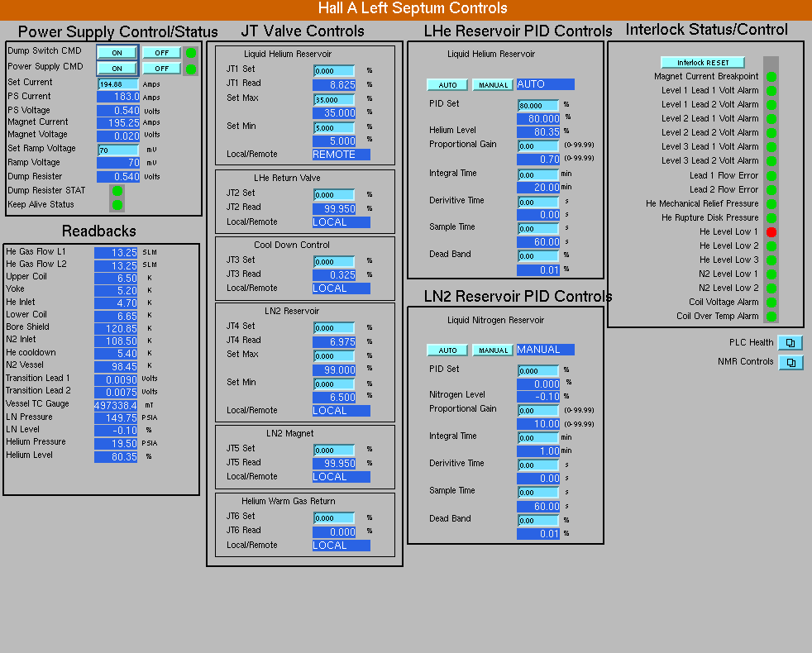Screen dimensions: 812x653
Task: Click the JT6 Set input field
Action: click(x=334, y=517)
